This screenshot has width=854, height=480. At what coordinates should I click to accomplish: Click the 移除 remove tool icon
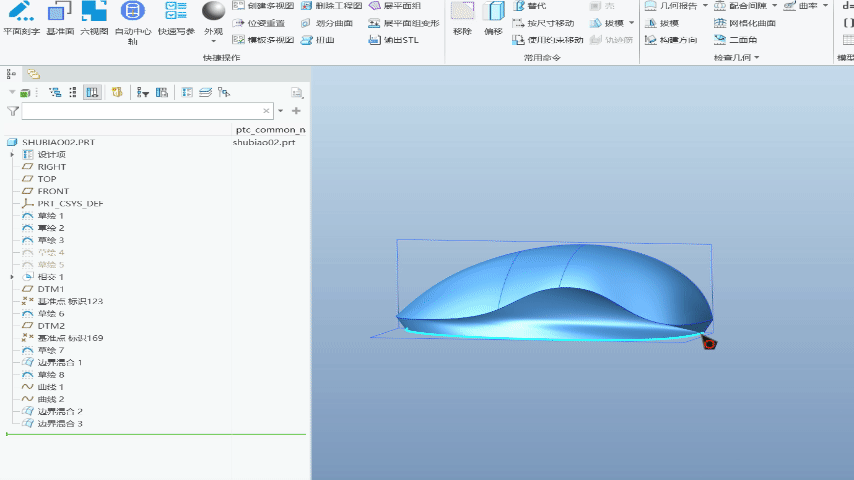pos(462,11)
